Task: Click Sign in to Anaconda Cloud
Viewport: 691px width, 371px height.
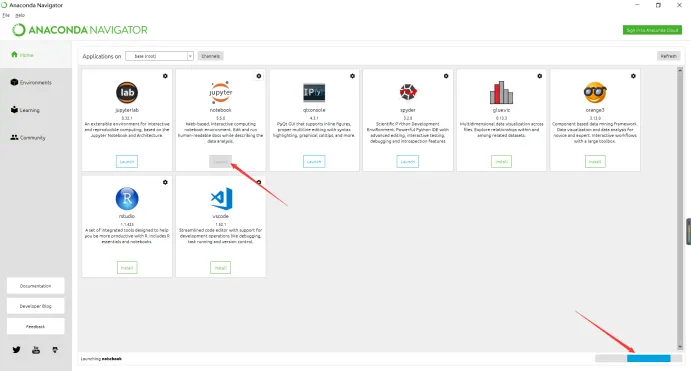Action: tap(652, 30)
